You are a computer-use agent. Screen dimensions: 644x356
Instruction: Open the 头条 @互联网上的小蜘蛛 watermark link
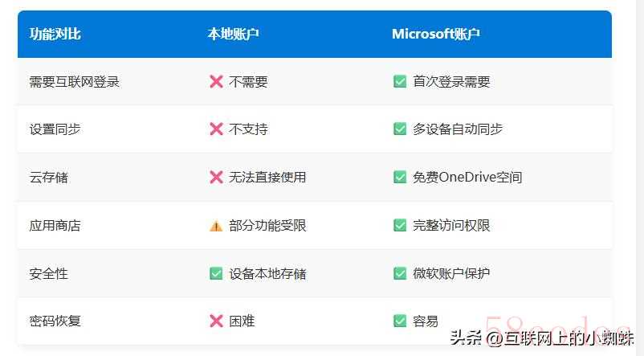point(541,338)
